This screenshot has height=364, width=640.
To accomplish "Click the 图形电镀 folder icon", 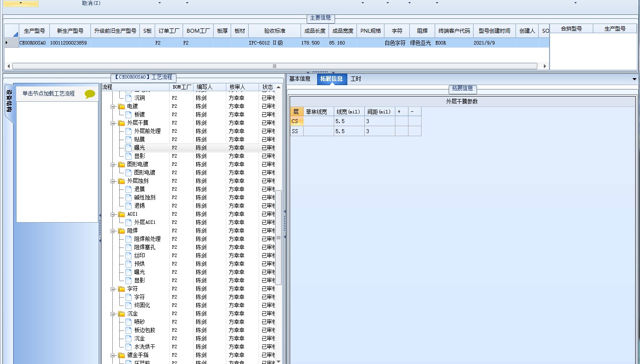I will click(x=122, y=165).
